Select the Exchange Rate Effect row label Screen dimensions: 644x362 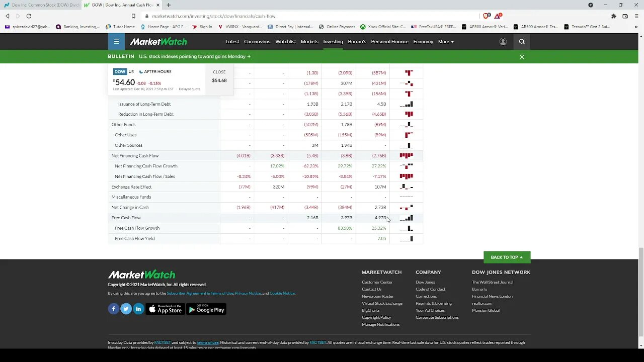click(x=131, y=187)
